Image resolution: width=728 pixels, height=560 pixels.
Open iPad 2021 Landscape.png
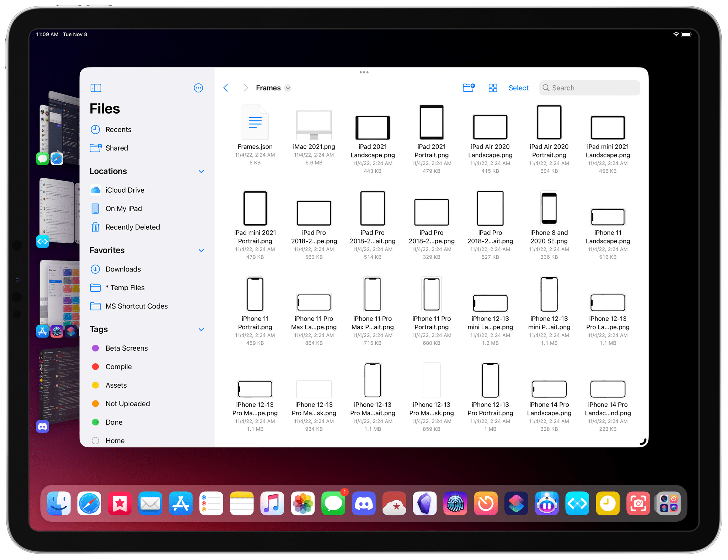[x=373, y=128]
